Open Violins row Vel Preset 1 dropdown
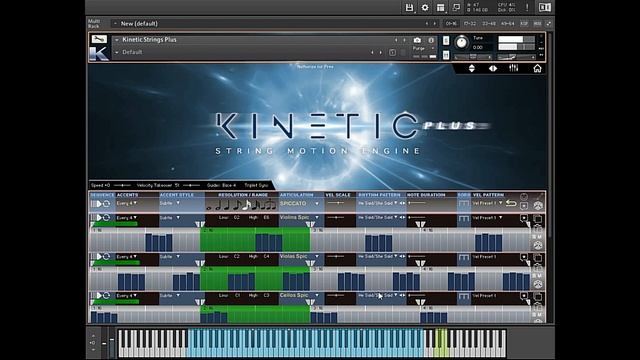 tap(488, 218)
